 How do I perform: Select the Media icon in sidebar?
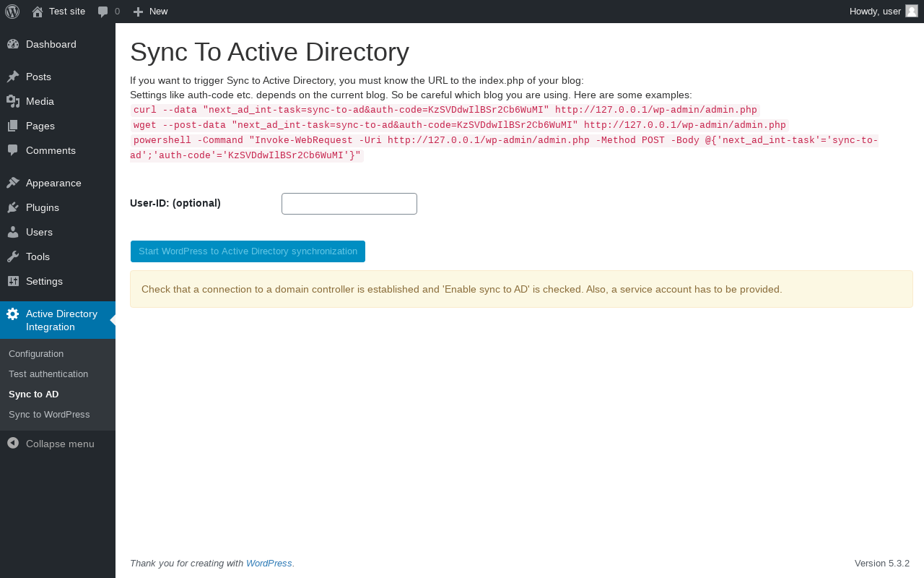click(x=13, y=101)
